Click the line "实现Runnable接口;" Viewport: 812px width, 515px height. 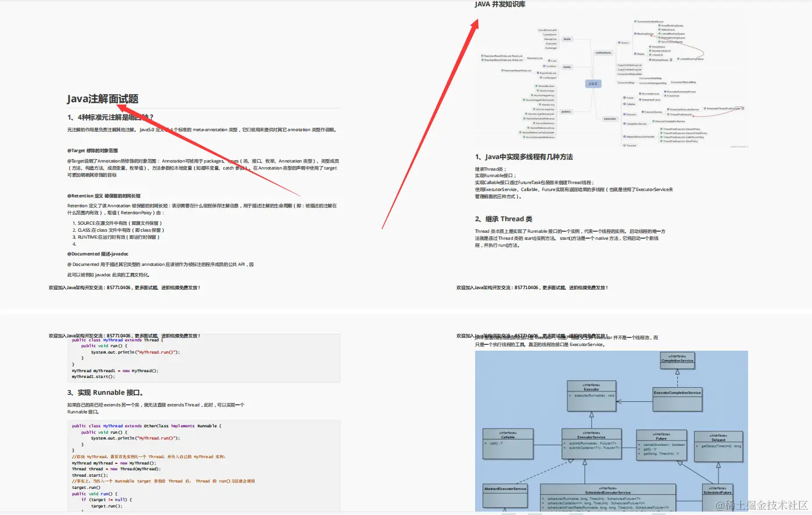495,175
